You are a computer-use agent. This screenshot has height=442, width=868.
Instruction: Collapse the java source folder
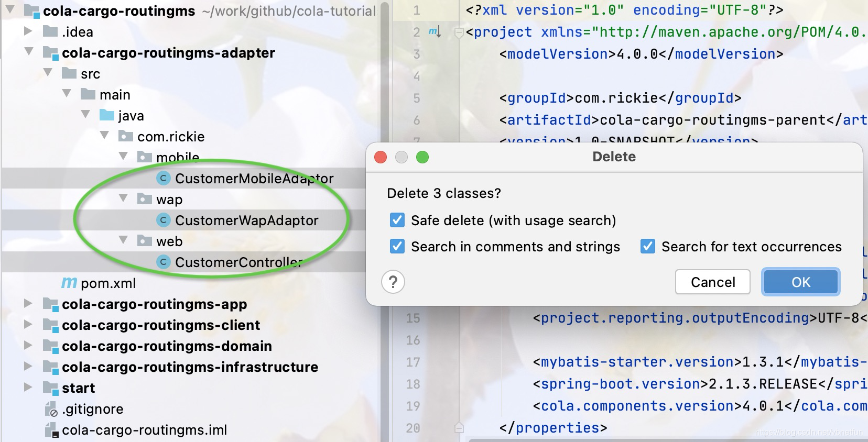85,115
